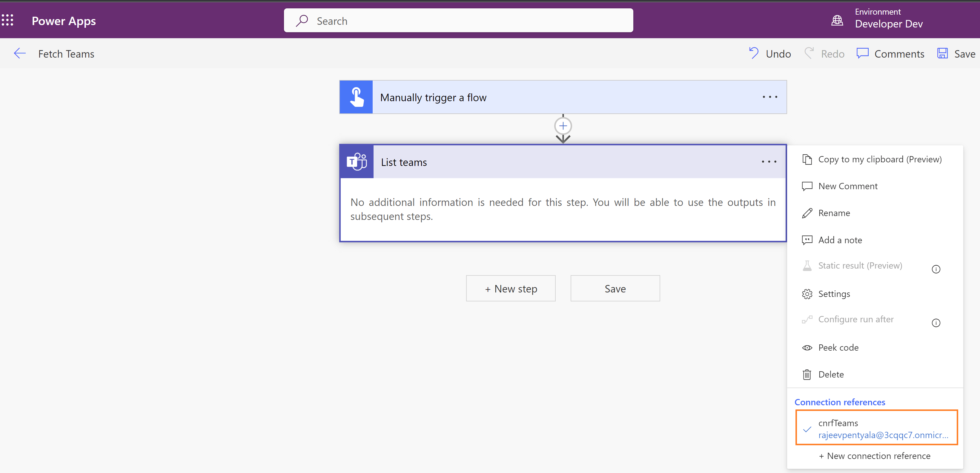This screenshot has height=473, width=980.
Task: Click Redo in the command bar
Action: coord(824,54)
